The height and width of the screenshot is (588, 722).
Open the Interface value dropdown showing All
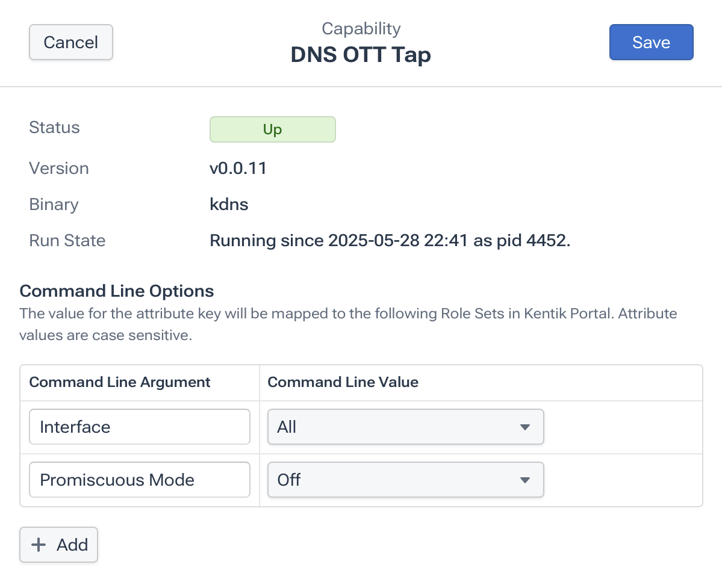pyautogui.click(x=405, y=427)
